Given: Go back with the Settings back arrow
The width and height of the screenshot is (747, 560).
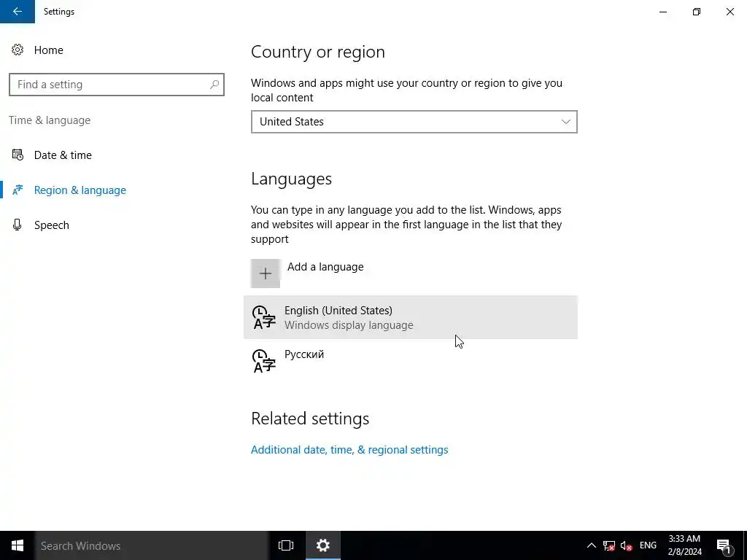Looking at the screenshot, I should tap(18, 12).
